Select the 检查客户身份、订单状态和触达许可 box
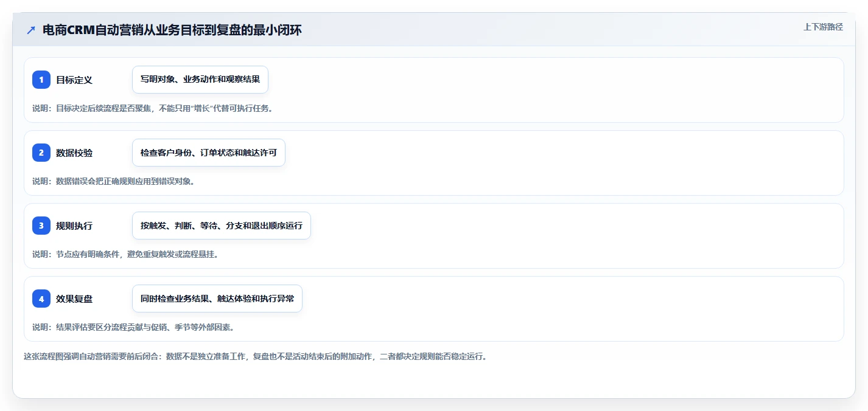This screenshot has width=868, height=411. pyautogui.click(x=209, y=153)
